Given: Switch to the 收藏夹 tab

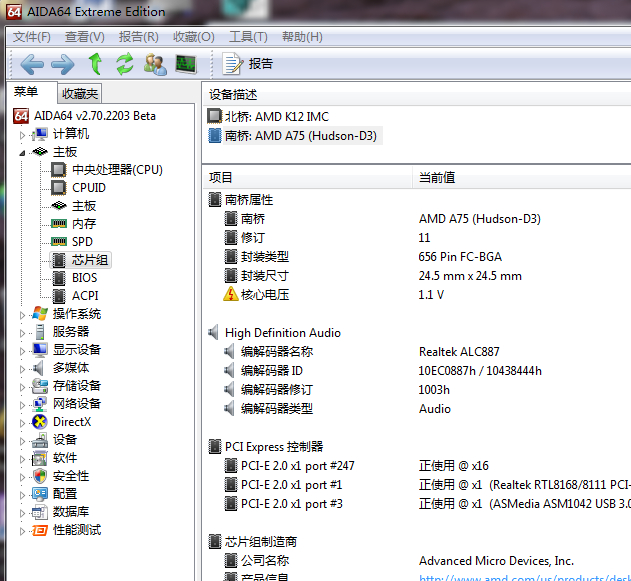Looking at the screenshot, I should 80,94.
